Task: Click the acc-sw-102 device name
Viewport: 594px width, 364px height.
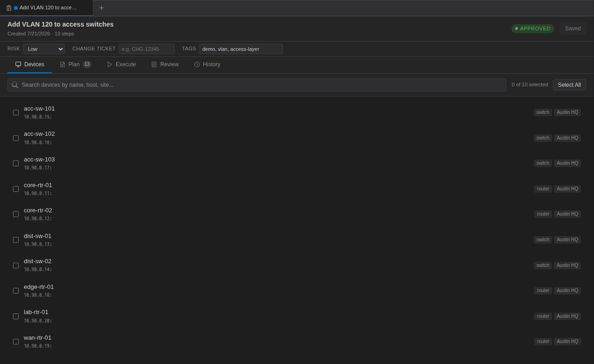Action: 39,134
